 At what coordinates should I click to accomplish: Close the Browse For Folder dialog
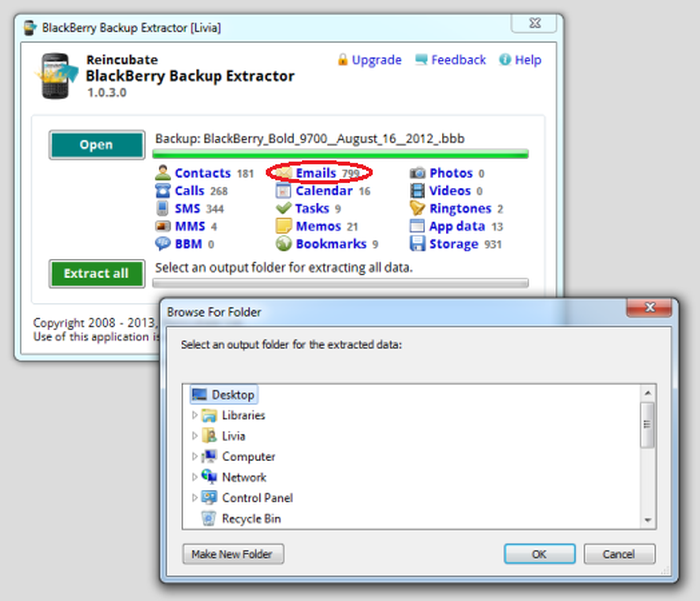(x=649, y=307)
